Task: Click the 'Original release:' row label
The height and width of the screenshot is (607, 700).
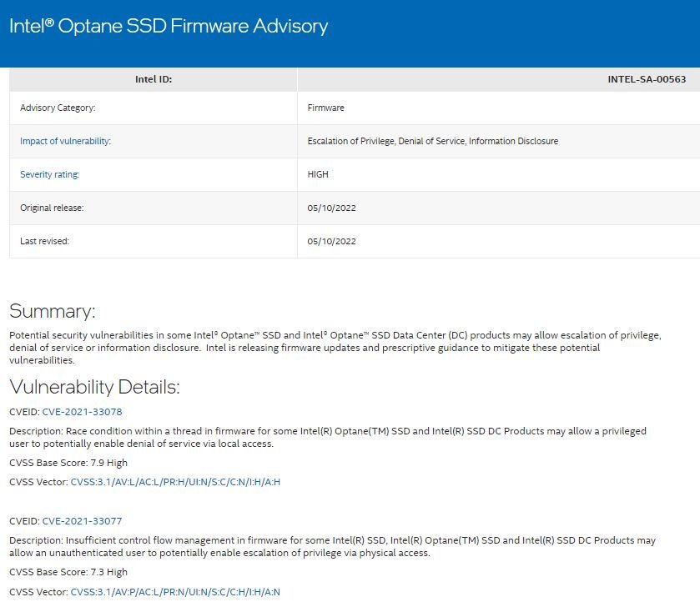Action: pos(52,208)
